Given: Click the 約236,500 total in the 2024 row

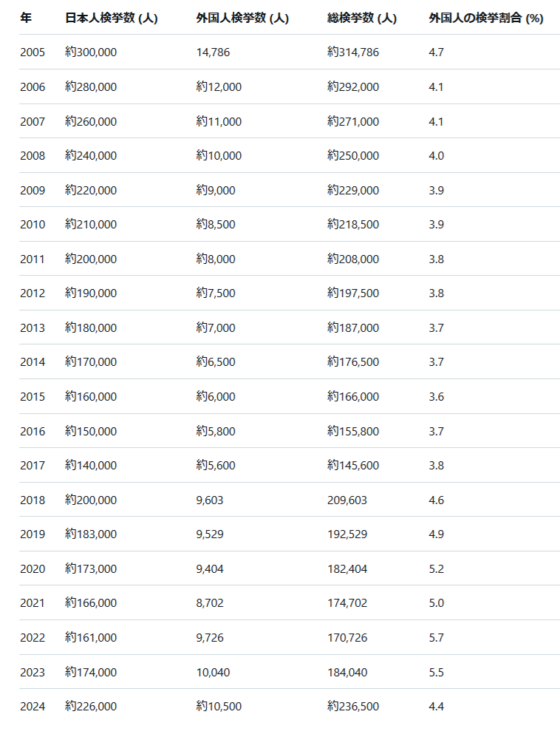Looking at the screenshot, I should [352, 707].
